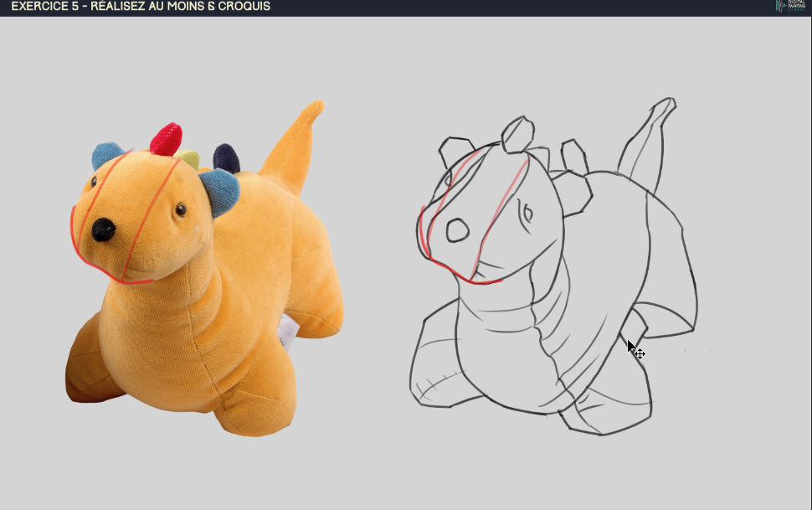Click the sketched tail tip
This screenshot has width=812, height=510.
click(x=663, y=106)
